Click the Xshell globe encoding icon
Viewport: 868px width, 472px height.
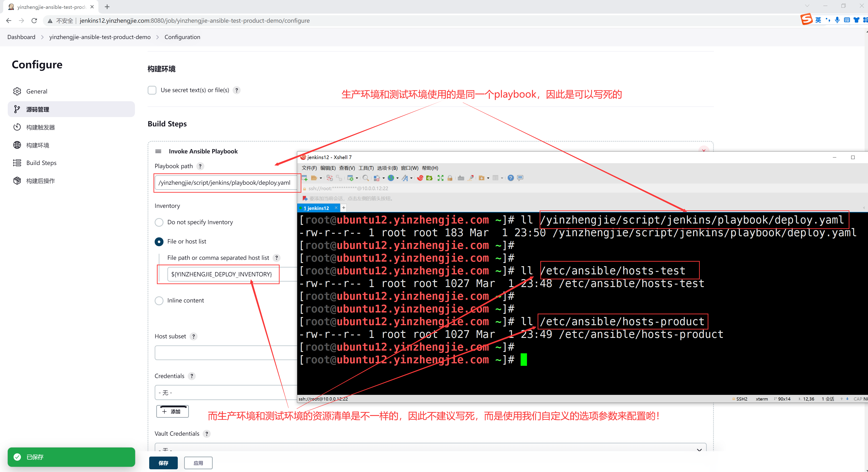click(391, 178)
